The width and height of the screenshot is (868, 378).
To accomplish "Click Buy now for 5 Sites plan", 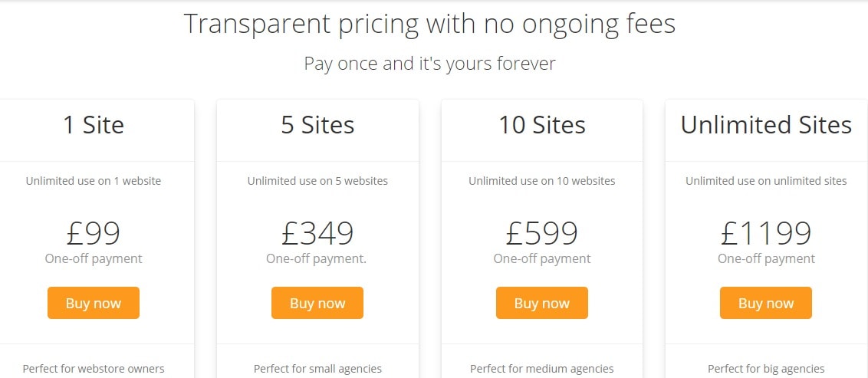I will pyautogui.click(x=317, y=303).
